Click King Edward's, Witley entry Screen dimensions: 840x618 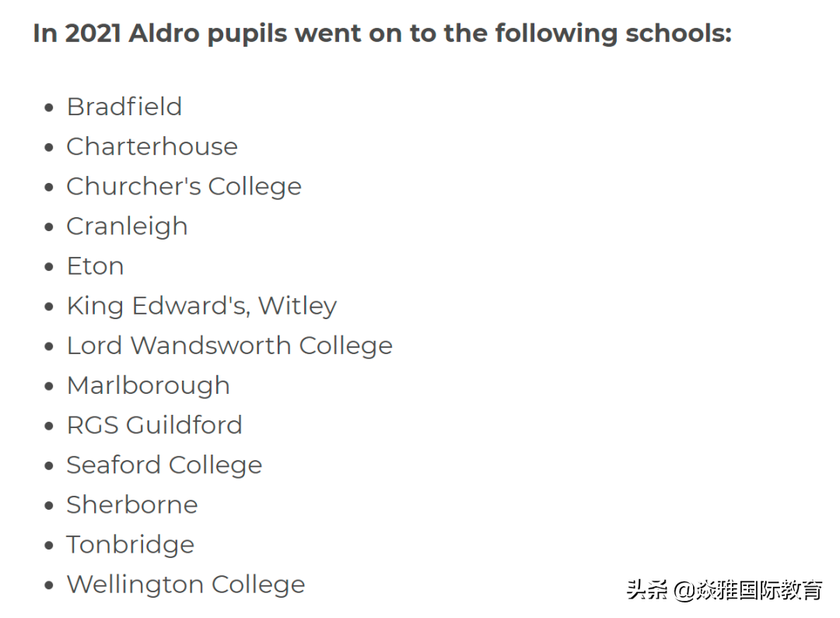(201, 306)
